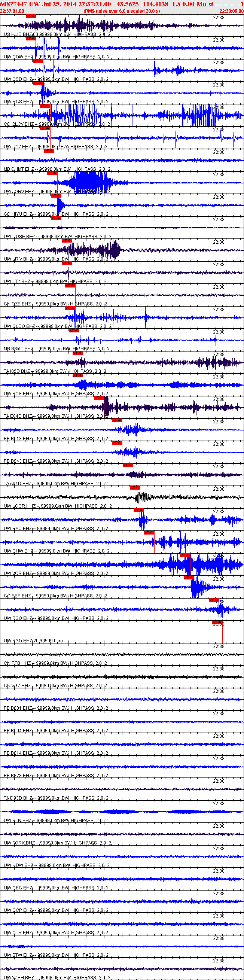Click the pick marker on UW LCCR HHZ trace
This screenshot has width=244, height=980.
pyautogui.click(x=135, y=487)
